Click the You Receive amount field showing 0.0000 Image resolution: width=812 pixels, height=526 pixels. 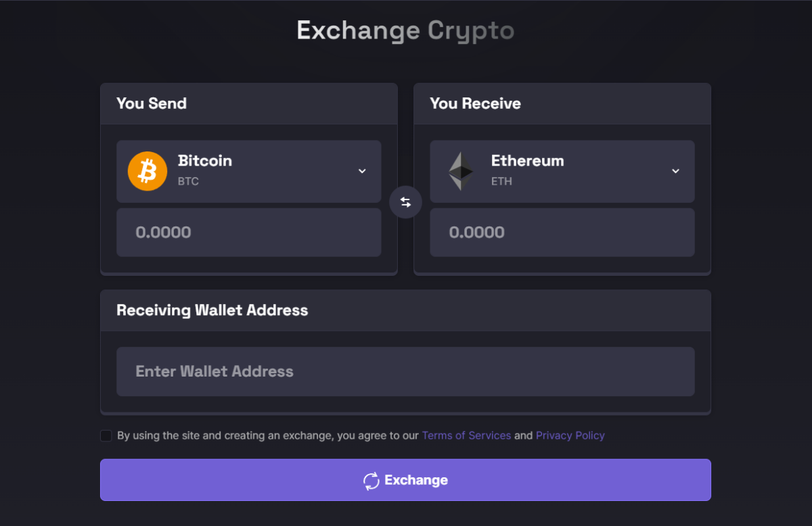tap(562, 232)
